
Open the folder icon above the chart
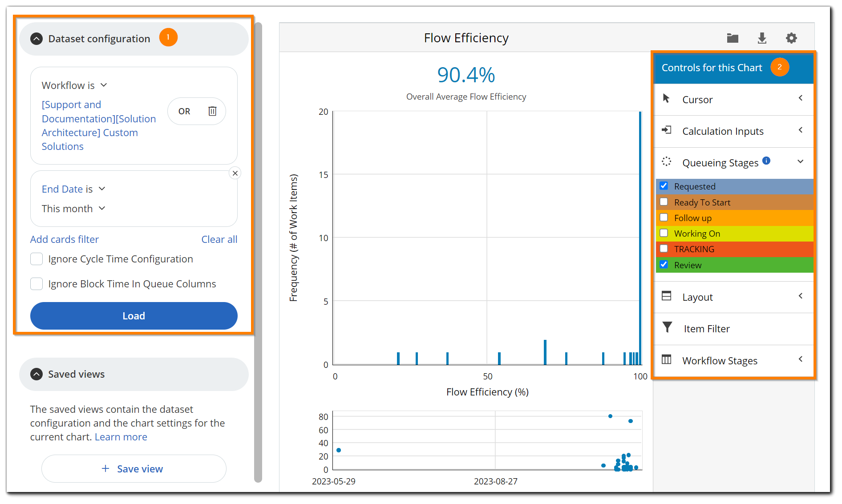(x=732, y=38)
